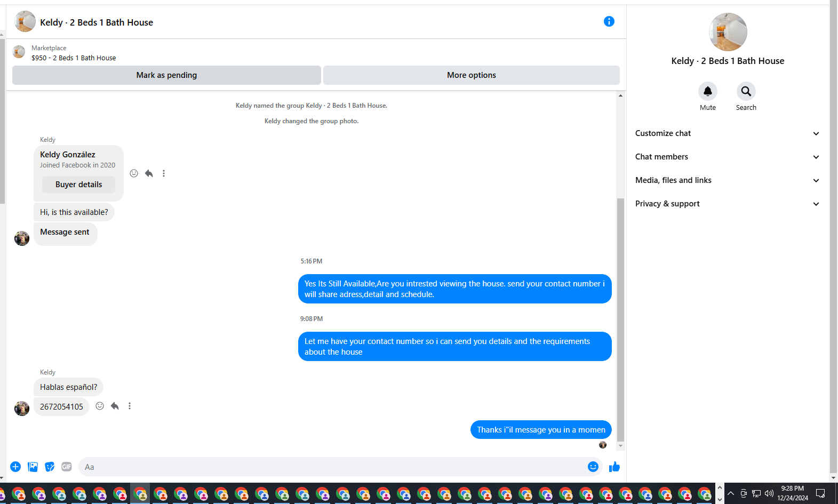Click the Keldy González name on buyer card
The image size is (838, 504).
click(68, 155)
